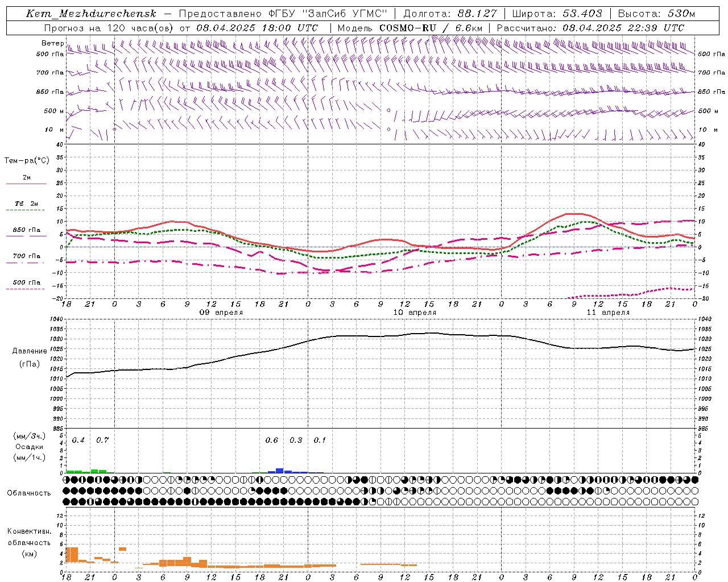728x582 pixels.
Task: Click the 0.6 precipitation amount
Action: (272, 440)
